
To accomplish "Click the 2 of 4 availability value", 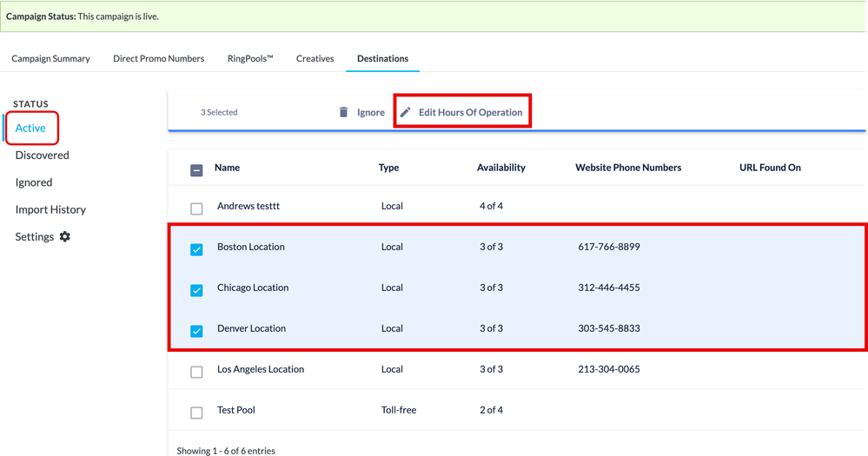I will (x=491, y=410).
